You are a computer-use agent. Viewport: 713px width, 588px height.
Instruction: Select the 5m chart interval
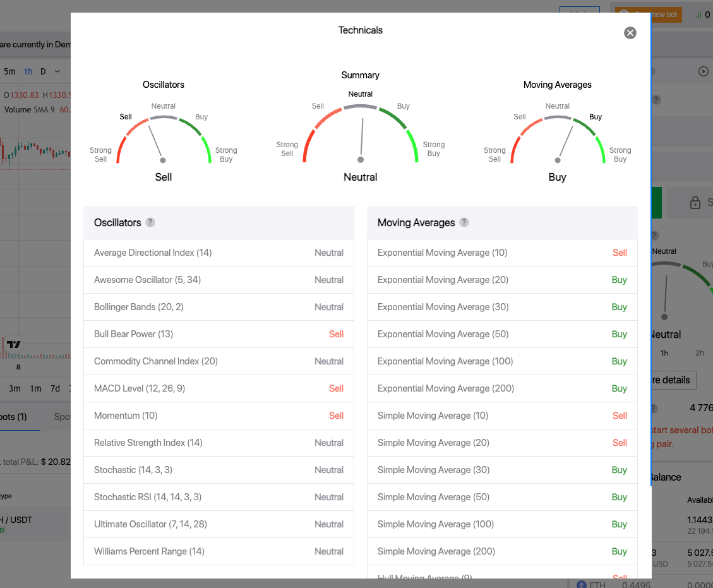[9, 71]
